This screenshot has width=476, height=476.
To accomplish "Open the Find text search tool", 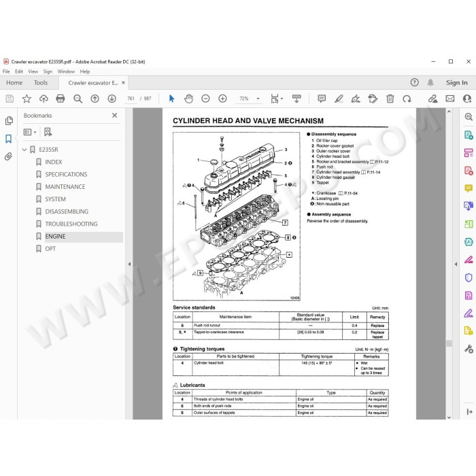I will (78, 99).
